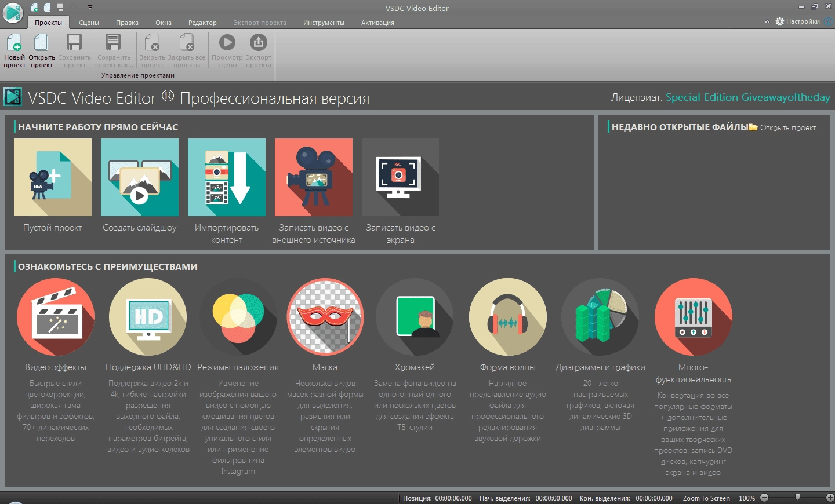Collapse the ribbon with the chevron arrow
This screenshot has height=504, width=835.
[767, 21]
